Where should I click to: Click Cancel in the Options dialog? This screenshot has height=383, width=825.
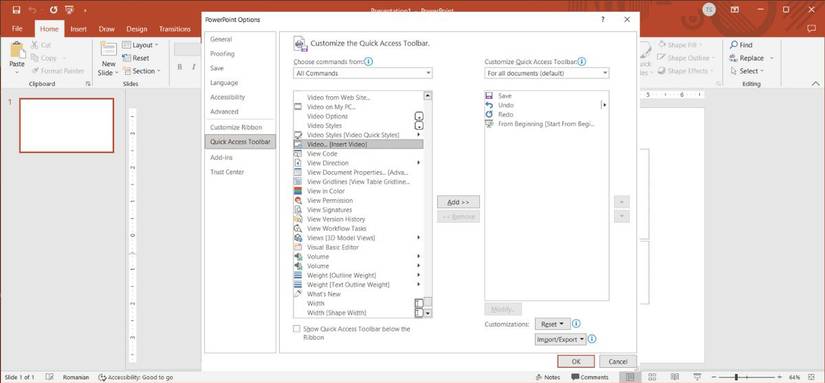coord(618,361)
